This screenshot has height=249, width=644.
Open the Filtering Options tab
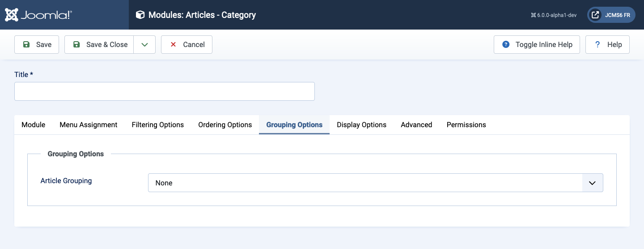158,124
